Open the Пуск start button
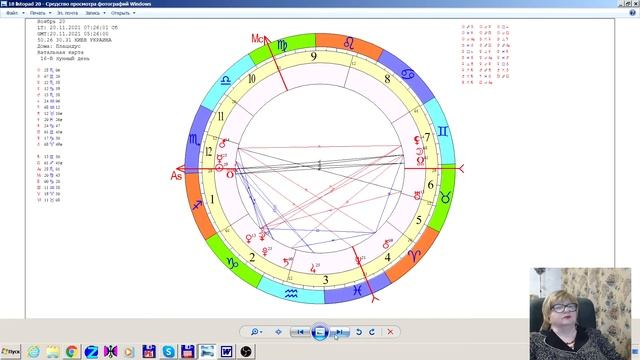 [x=11, y=351]
